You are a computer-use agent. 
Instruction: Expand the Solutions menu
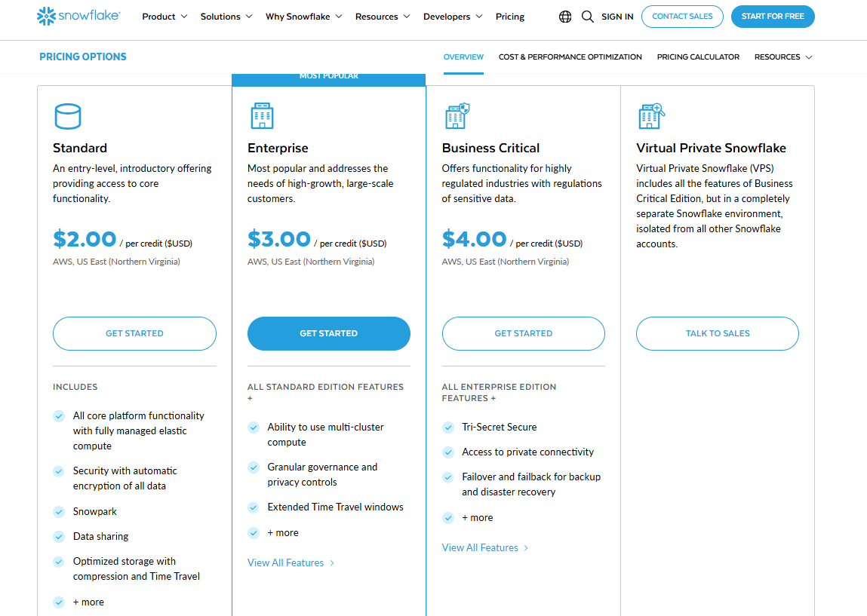click(226, 17)
